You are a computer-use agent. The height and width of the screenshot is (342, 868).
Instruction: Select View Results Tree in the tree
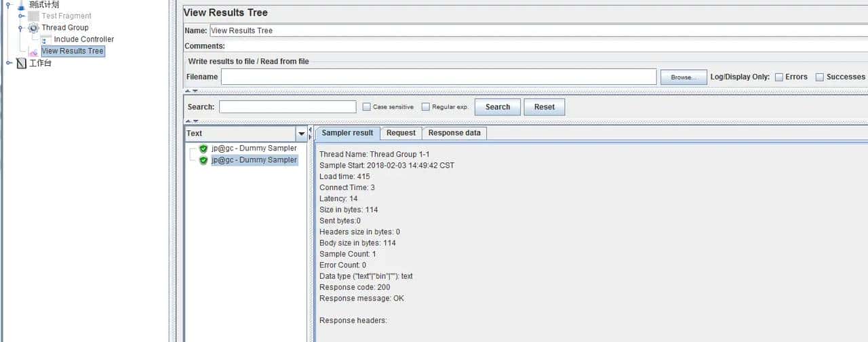pos(73,51)
